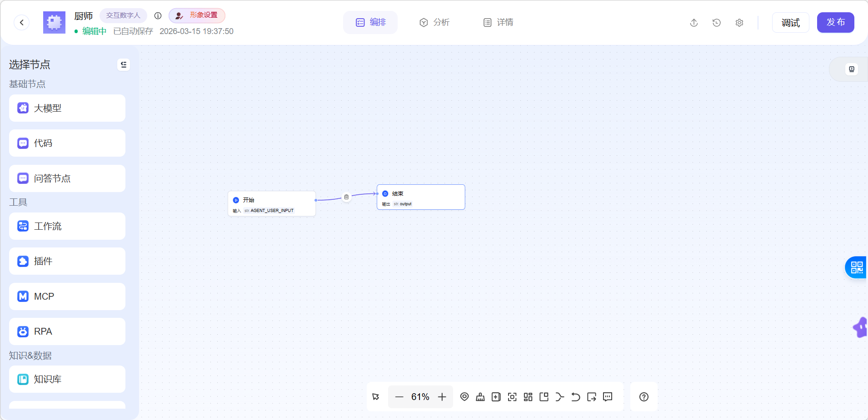Switch to the 分析 tab
Image resolution: width=868 pixels, height=420 pixels.
point(434,22)
